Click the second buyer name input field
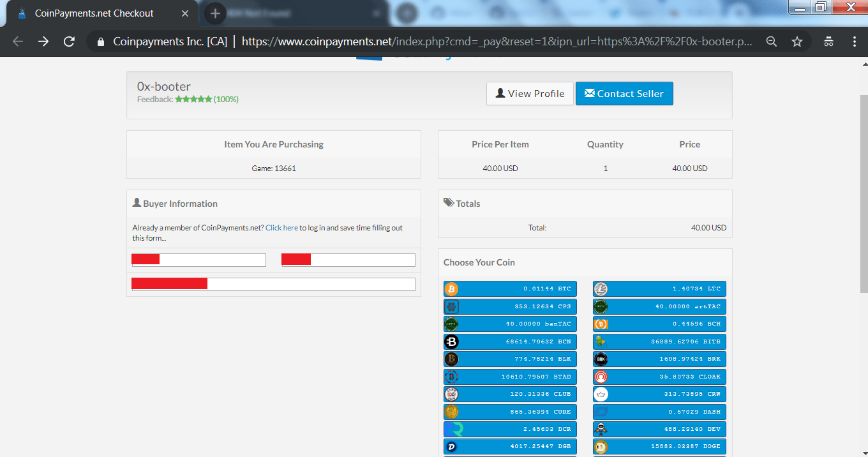This screenshot has height=457, width=868. [x=348, y=260]
